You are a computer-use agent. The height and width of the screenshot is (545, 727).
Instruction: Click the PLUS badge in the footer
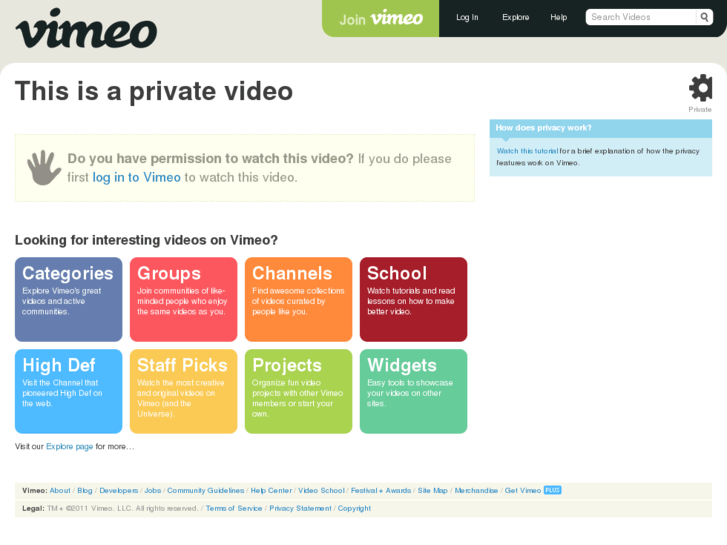click(x=552, y=490)
